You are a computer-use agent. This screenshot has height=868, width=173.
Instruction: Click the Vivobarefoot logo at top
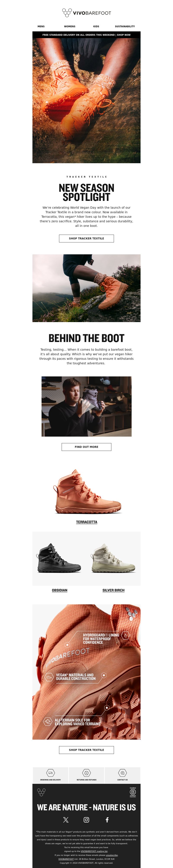pos(86,13)
